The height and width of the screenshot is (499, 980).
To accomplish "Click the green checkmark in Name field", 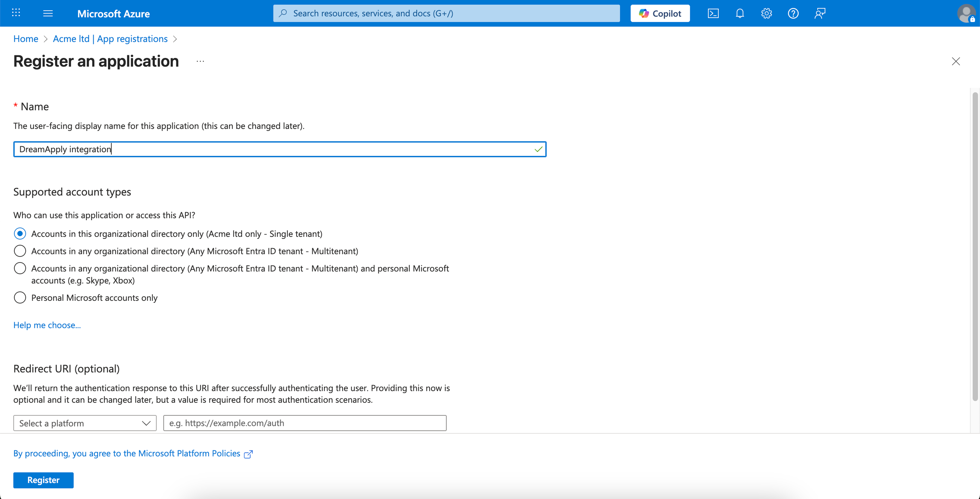I will pyautogui.click(x=538, y=149).
